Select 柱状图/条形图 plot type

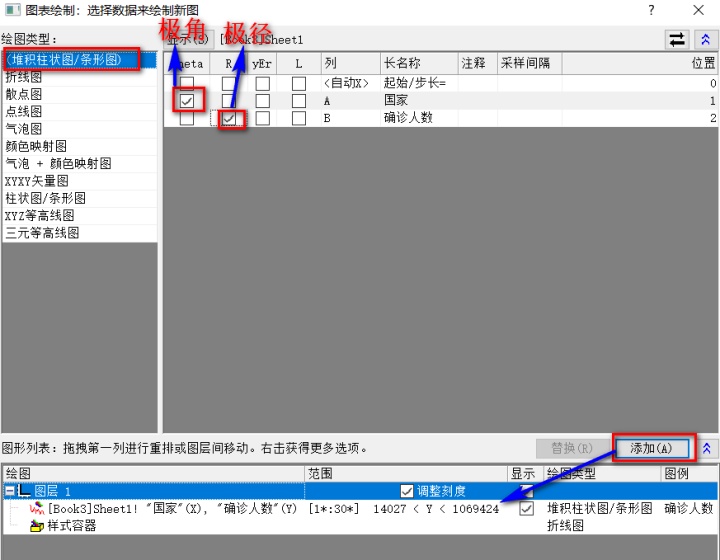(x=79, y=198)
